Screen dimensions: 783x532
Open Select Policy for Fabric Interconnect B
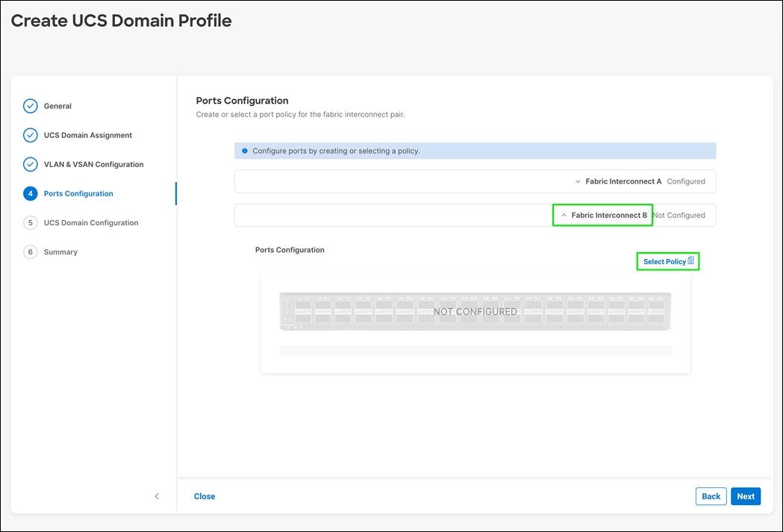pos(664,261)
